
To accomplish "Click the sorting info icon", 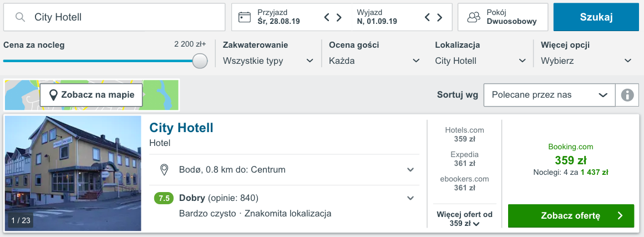I will tap(627, 95).
